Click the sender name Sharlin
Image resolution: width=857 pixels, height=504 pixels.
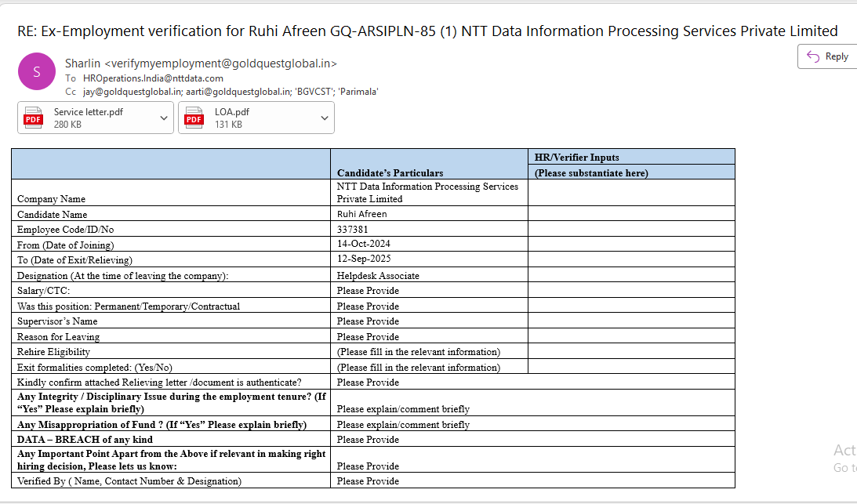83,63
